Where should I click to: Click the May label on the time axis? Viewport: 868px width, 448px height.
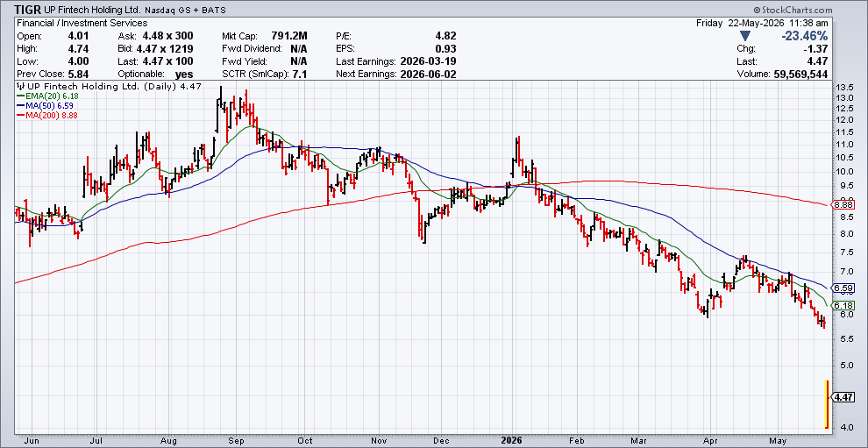(779, 441)
